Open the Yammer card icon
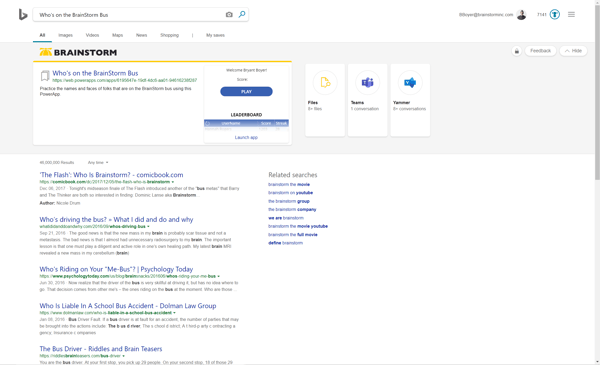 pyautogui.click(x=410, y=82)
